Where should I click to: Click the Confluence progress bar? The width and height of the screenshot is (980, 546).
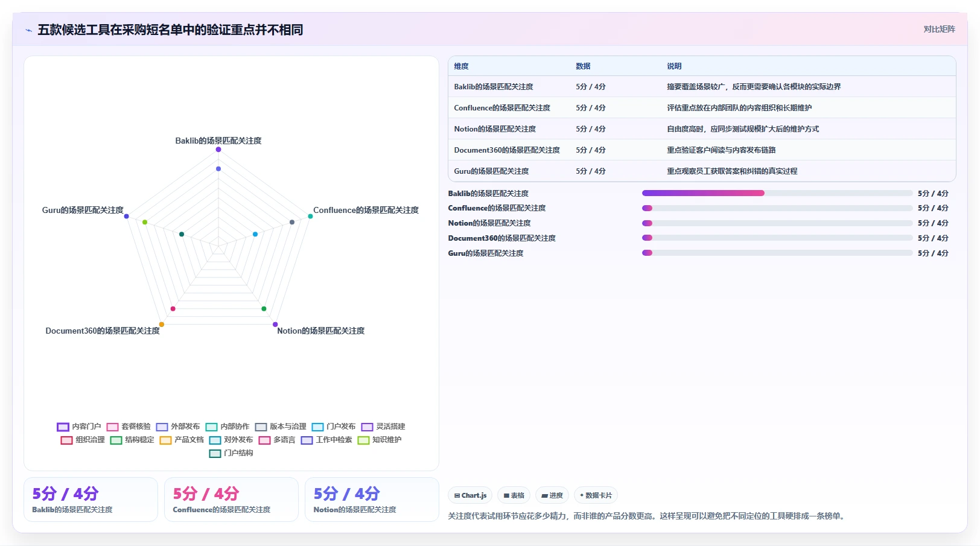777,208
